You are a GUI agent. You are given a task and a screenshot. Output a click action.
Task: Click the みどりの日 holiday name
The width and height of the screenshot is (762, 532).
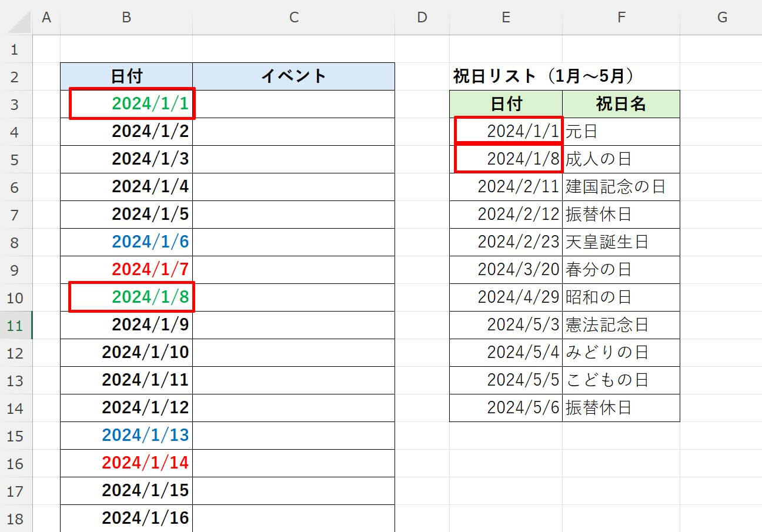coord(621,353)
